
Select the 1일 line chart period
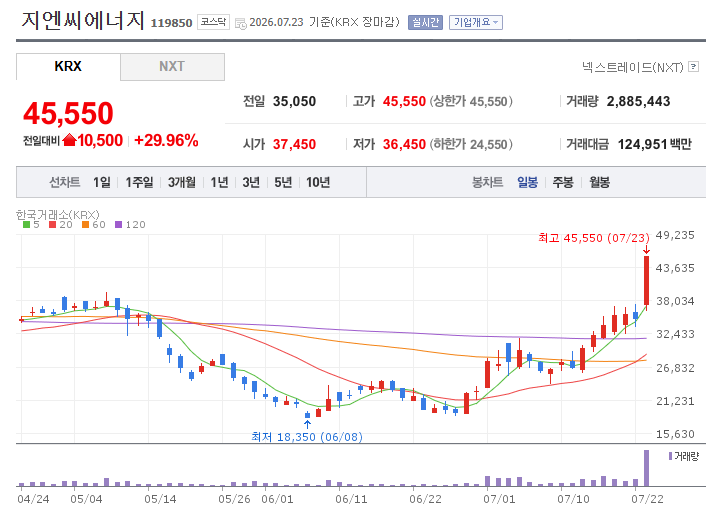point(102,182)
